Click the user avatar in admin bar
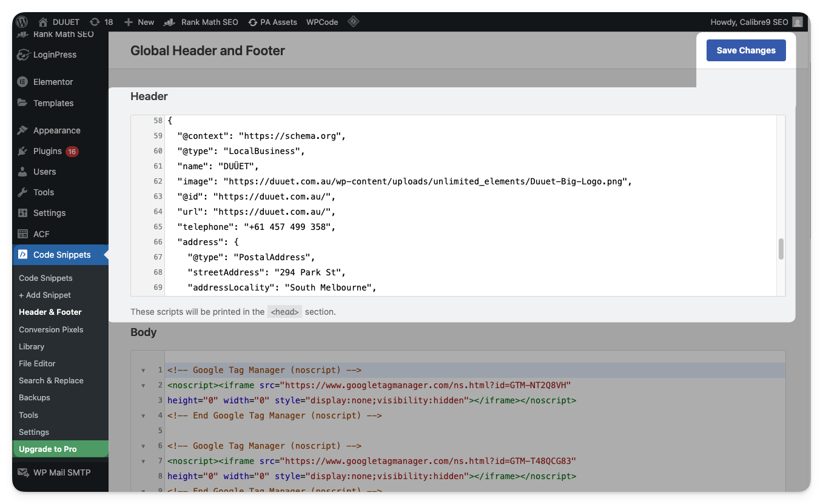Screen dimensions: 823x504 (x=798, y=22)
